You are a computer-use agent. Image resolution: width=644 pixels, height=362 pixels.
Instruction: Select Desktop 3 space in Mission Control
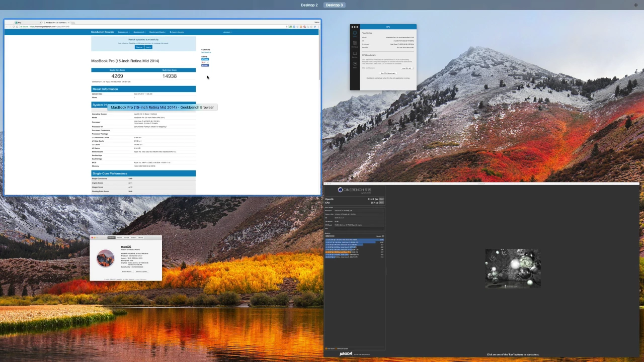click(334, 5)
